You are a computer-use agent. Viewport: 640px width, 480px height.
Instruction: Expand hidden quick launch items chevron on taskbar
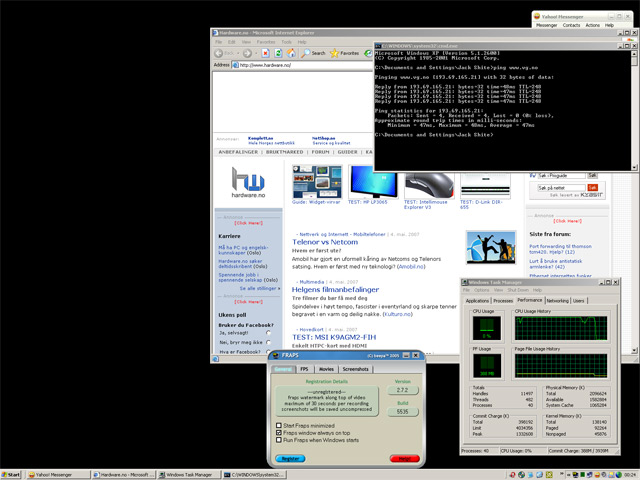[x=562, y=473]
